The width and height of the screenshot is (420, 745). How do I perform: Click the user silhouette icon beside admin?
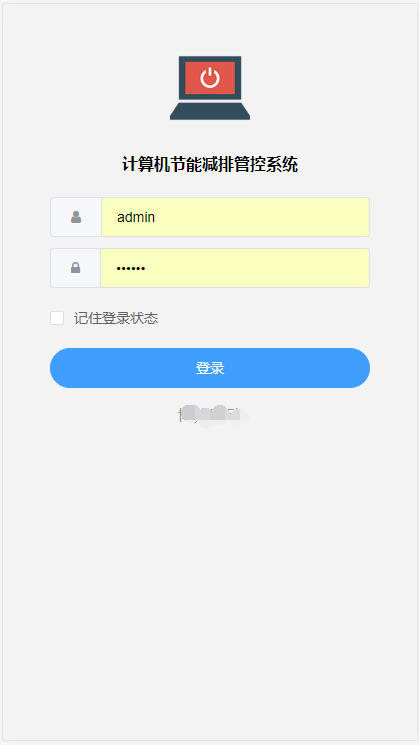coord(76,217)
